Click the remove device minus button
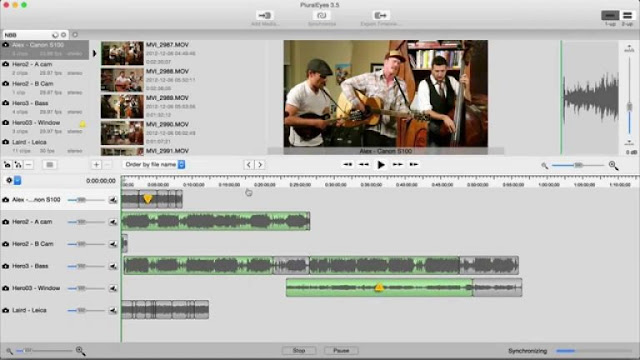Screen dimensions: 640x360 (x=29, y=165)
